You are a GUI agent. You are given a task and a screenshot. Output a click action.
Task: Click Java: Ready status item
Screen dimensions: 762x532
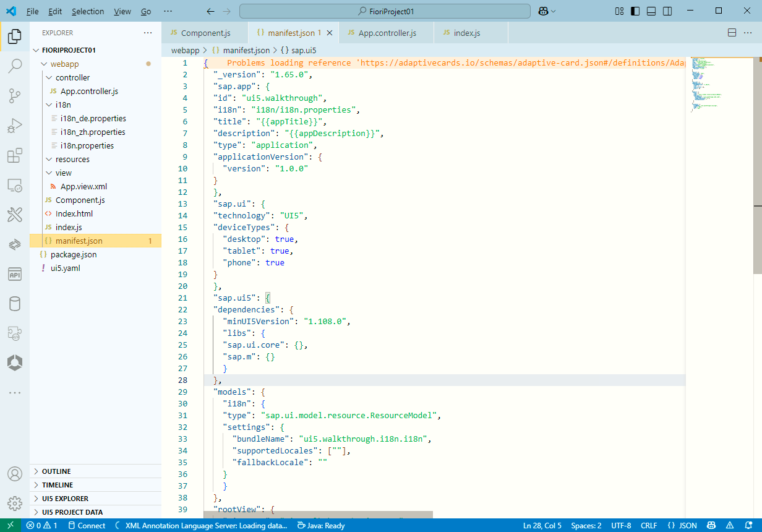(321, 525)
